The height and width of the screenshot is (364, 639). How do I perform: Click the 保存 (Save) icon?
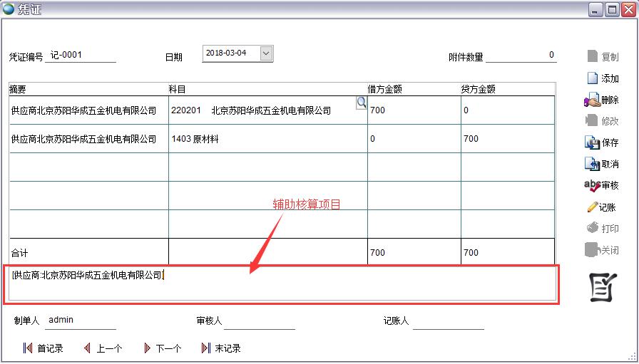pos(592,142)
